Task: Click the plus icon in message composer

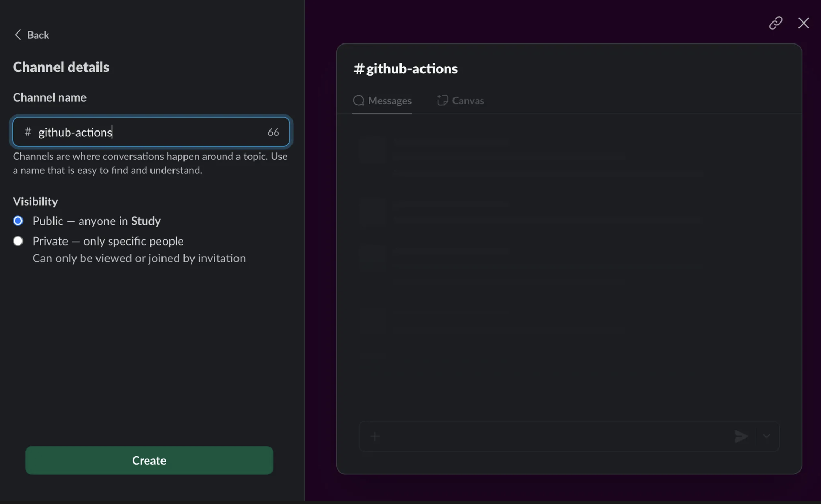Action: click(374, 436)
